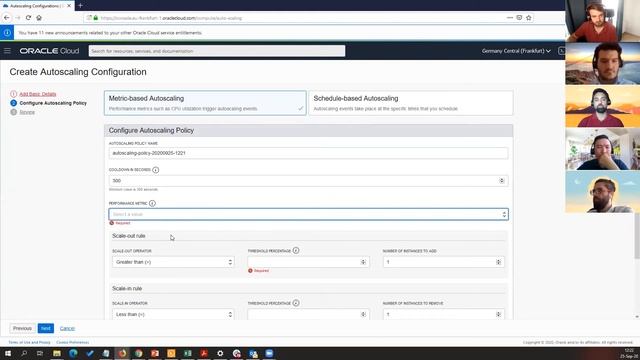Open a new browser tab with plus

[x=80, y=6]
